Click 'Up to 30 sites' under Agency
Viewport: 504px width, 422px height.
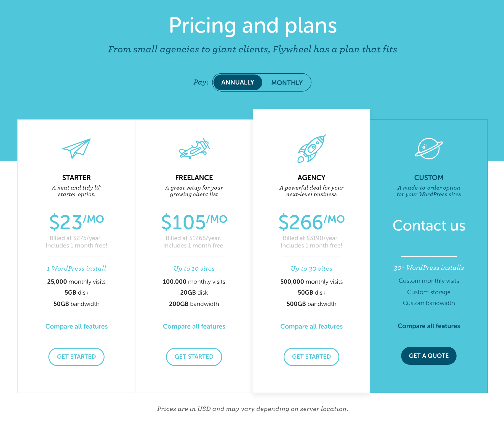pyautogui.click(x=311, y=268)
